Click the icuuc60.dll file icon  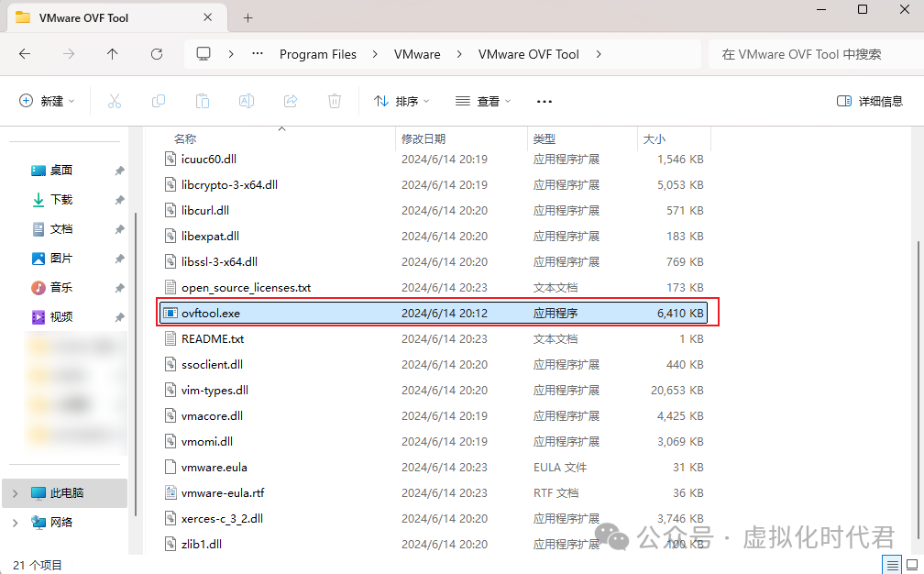(170, 160)
